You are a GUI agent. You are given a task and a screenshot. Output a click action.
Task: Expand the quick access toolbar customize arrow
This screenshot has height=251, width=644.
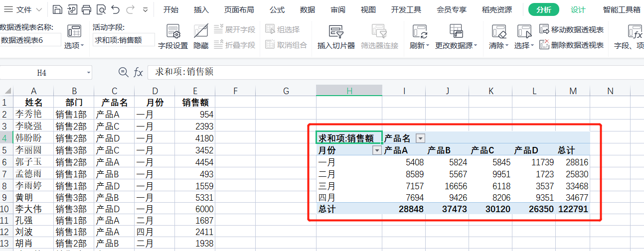[x=145, y=9]
